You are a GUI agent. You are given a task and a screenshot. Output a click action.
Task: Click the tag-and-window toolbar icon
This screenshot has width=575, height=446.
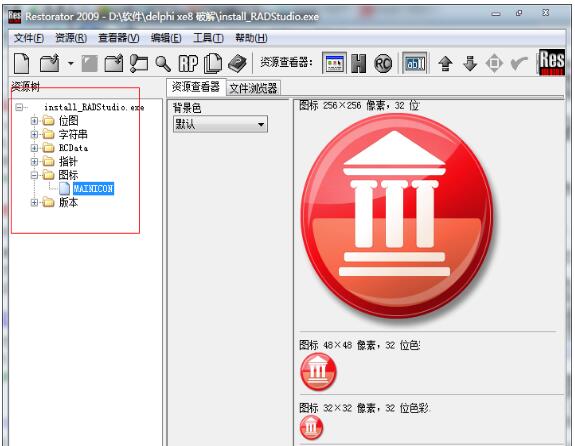pyautogui.click(x=139, y=63)
